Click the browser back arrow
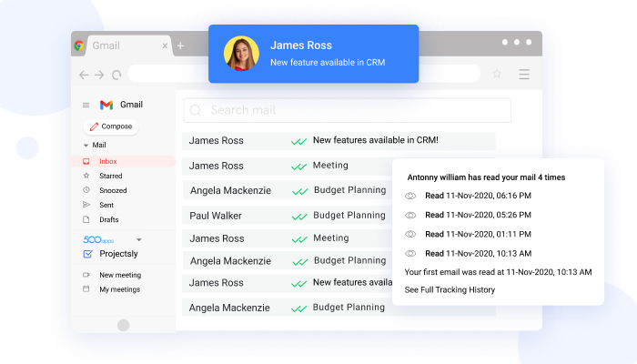Viewport: 637px width, 364px height. point(84,75)
